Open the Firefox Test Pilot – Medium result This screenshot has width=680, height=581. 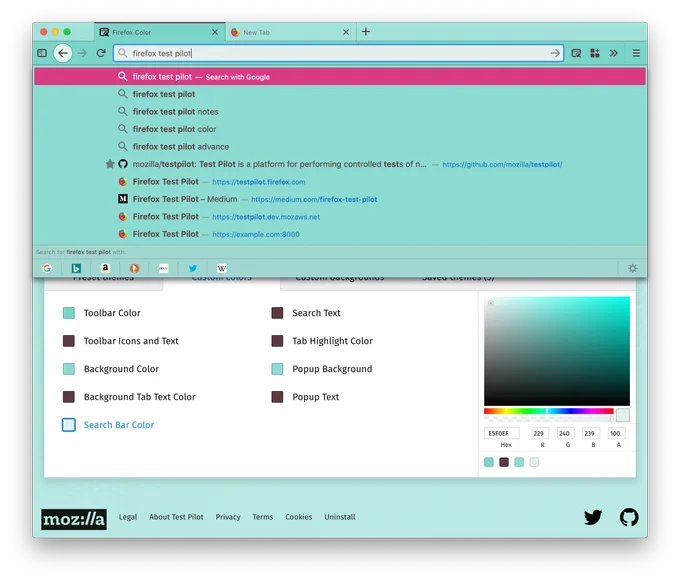point(340,199)
